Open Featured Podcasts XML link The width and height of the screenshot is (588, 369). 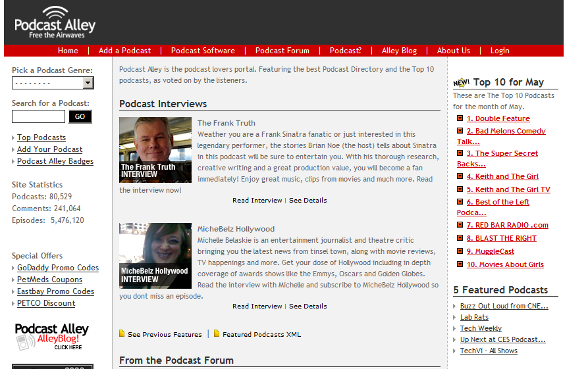pos(262,335)
